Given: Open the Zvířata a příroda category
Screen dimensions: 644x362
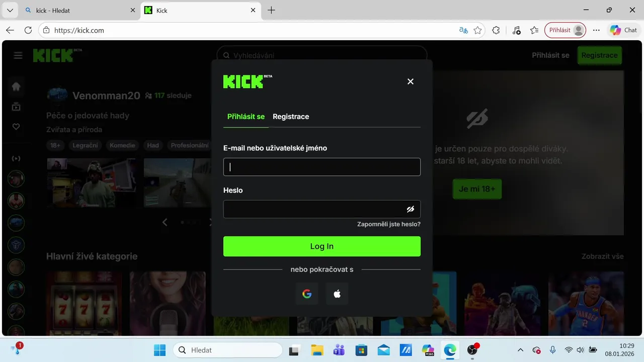Looking at the screenshot, I should 74,130.
